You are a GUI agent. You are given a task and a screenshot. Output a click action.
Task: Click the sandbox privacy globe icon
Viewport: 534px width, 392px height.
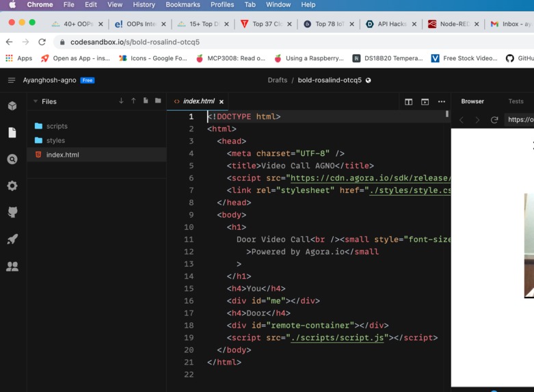coord(368,81)
